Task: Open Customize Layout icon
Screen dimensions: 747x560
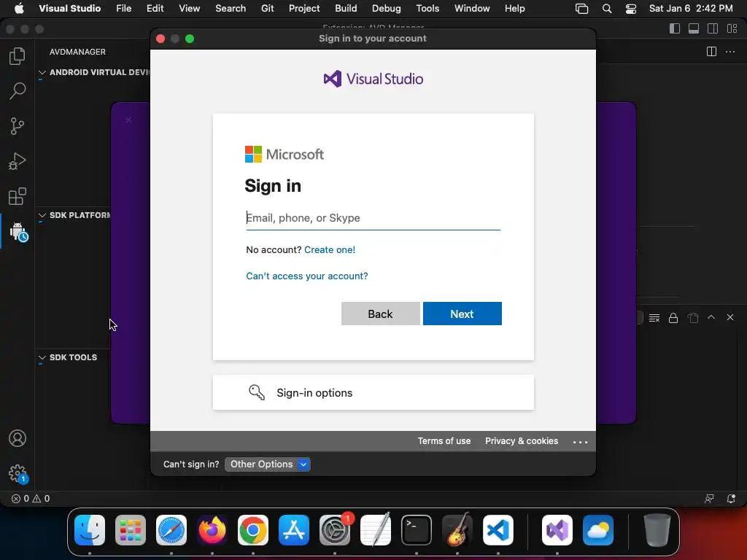Action: pos(732,28)
